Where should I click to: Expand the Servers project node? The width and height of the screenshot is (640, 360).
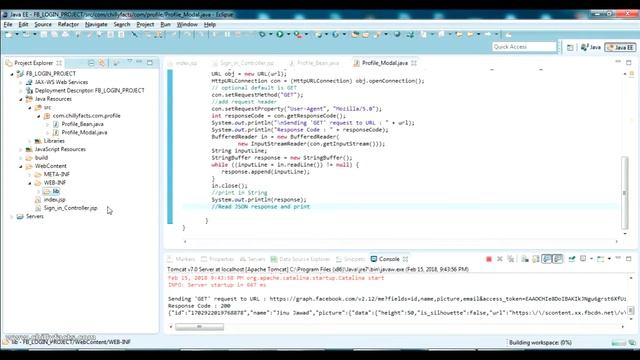click(x=12, y=216)
